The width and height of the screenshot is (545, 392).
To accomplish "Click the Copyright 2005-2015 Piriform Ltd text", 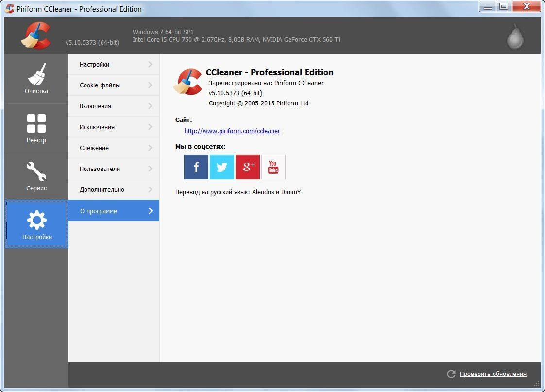I will coord(258,103).
